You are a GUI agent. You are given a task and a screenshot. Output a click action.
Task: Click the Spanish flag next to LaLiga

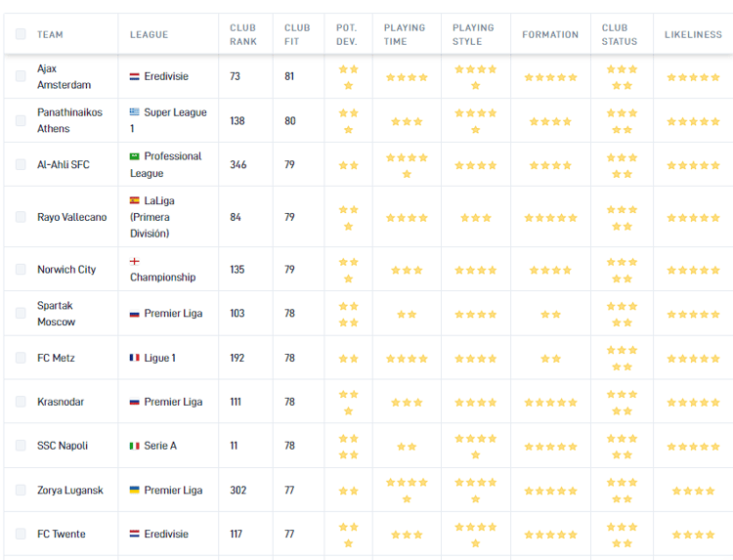tap(135, 200)
